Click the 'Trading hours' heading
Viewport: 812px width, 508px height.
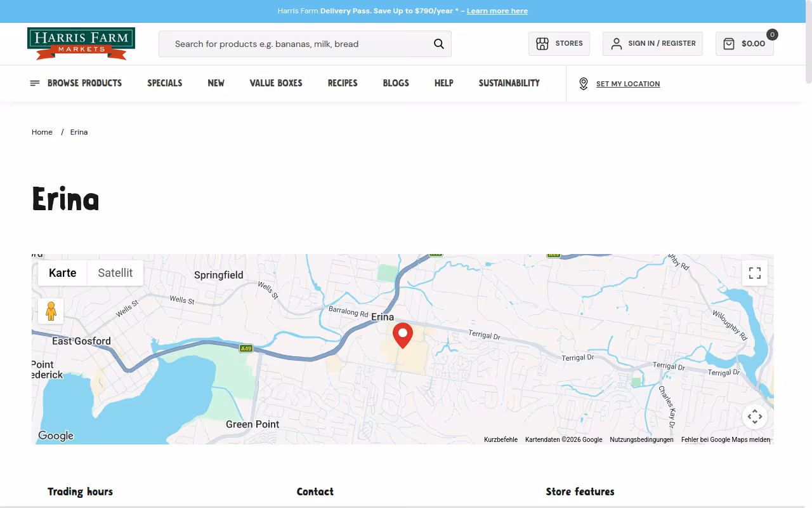coord(80,491)
